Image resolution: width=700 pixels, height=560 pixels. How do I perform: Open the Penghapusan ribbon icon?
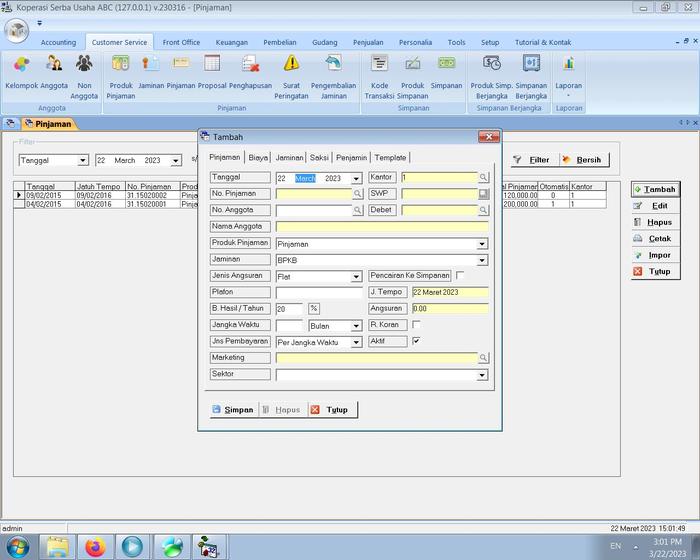[250, 66]
